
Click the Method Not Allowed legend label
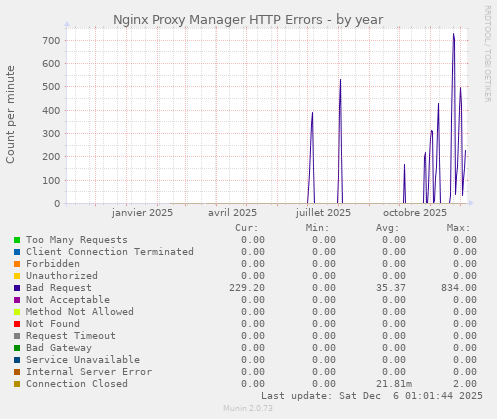pos(80,312)
